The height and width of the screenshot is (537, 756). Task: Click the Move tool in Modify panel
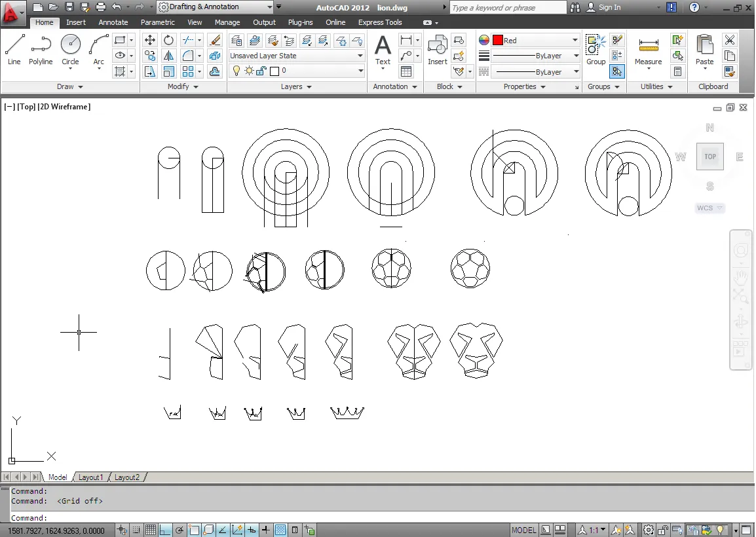(150, 40)
